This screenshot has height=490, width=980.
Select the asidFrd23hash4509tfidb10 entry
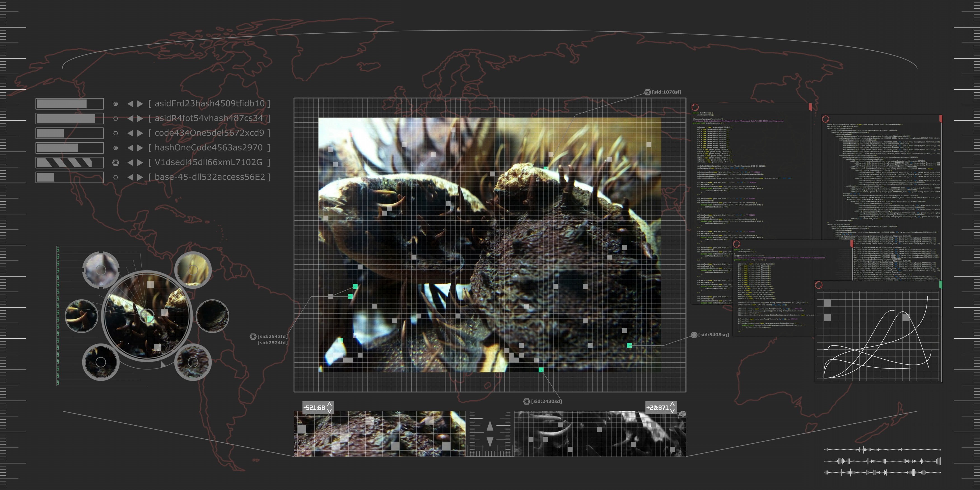coord(209,104)
